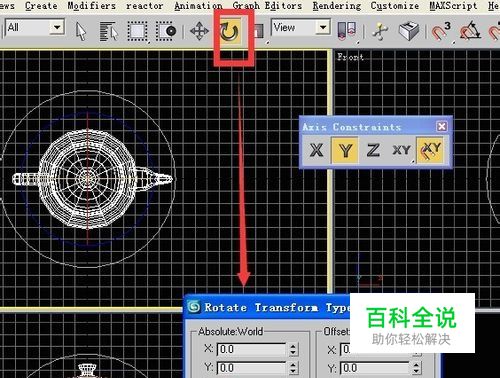The image size is (500, 378).
Task: Choose the Rectangular Selection Region tool
Action: [137, 31]
